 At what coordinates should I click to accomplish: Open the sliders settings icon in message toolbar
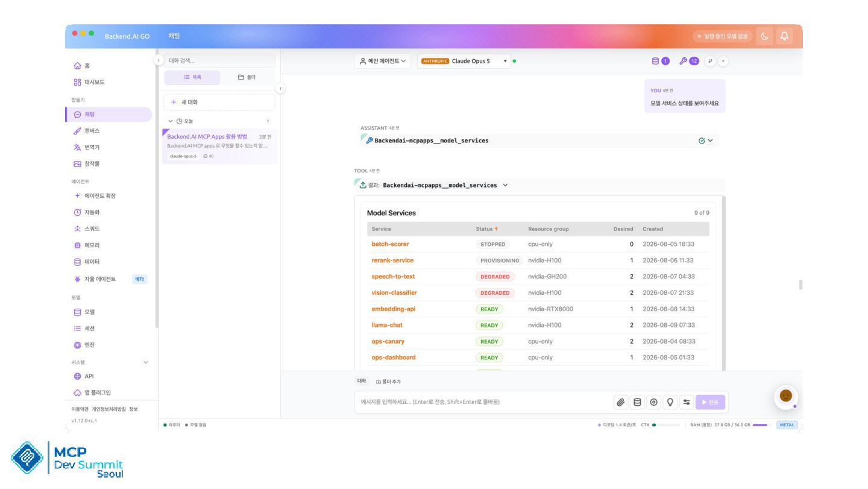[x=687, y=402]
